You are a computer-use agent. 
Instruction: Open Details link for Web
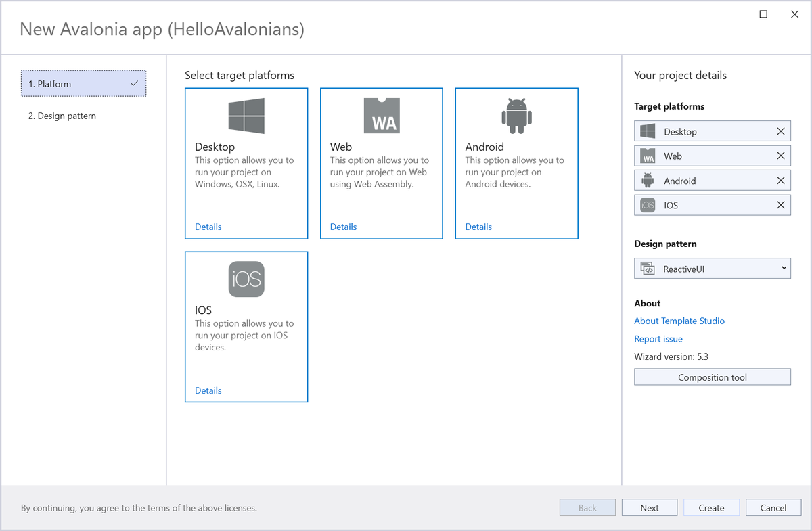(x=344, y=227)
